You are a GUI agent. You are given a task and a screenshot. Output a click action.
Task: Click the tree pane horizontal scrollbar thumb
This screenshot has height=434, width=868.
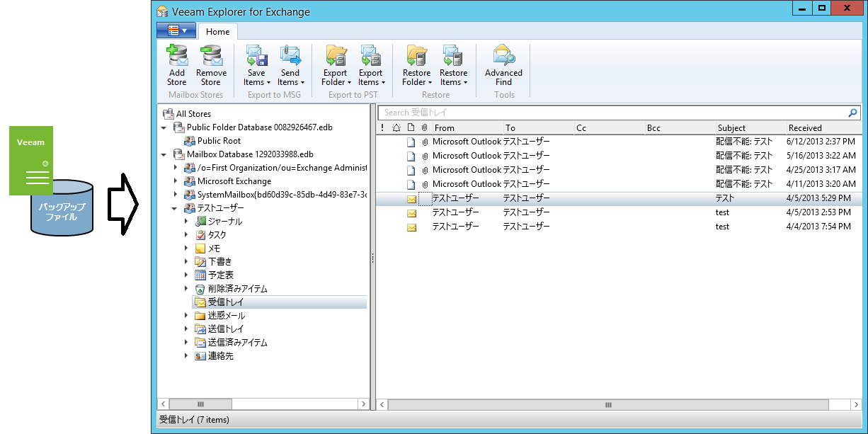[x=201, y=404]
